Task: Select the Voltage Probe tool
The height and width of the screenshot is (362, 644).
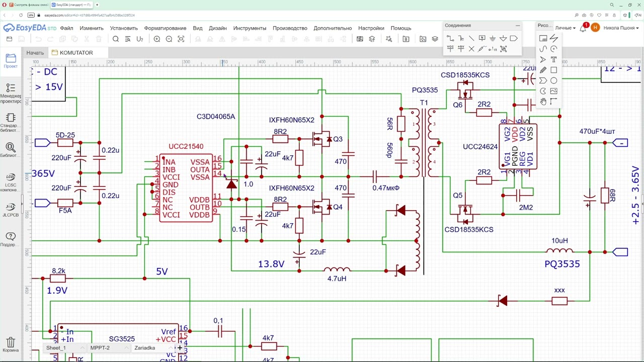Action: (482, 49)
